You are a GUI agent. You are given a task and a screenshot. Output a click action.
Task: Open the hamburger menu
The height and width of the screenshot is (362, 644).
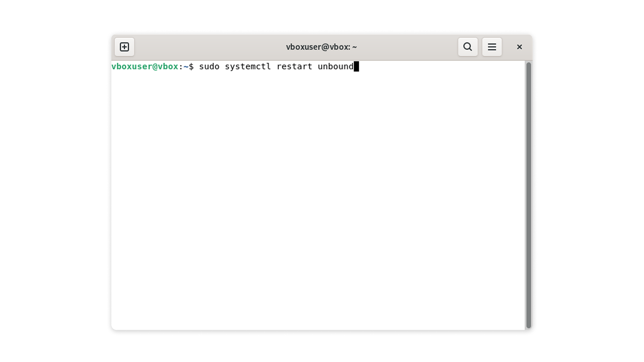click(x=492, y=47)
